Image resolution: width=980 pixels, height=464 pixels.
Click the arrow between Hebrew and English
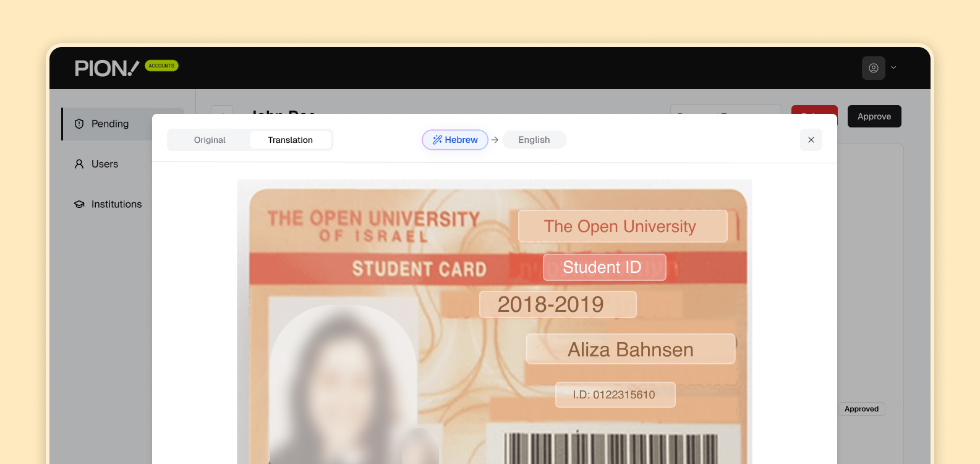pos(495,140)
